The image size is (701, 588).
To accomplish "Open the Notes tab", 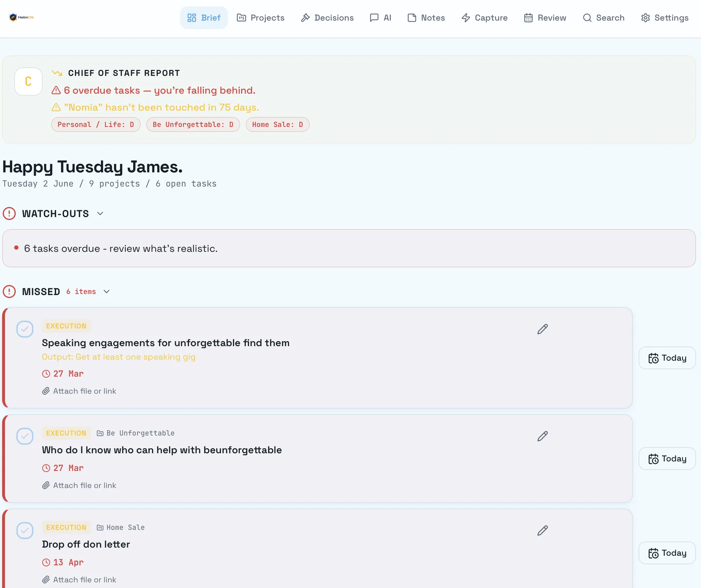I will (x=426, y=18).
